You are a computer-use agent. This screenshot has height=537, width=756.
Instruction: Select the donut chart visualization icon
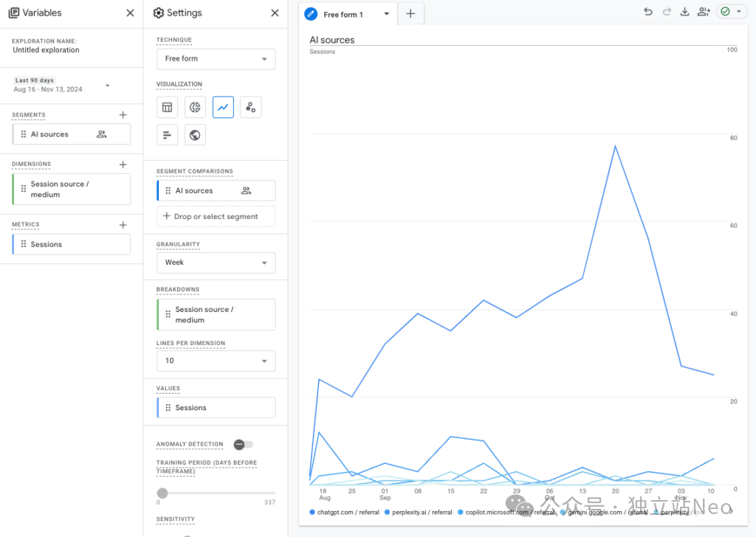[195, 107]
